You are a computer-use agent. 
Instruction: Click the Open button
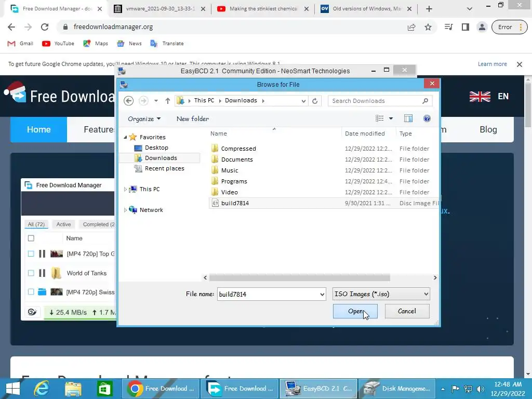[x=355, y=311]
